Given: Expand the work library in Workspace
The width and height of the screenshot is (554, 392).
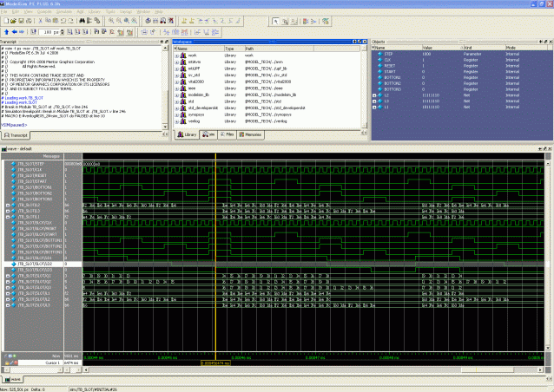Looking at the screenshot, I should [176, 56].
